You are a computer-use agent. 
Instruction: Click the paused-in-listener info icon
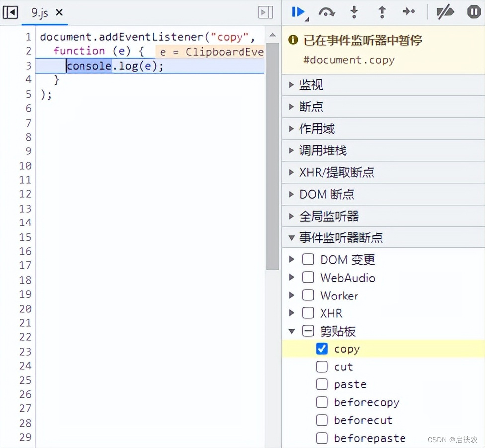pyautogui.click(x=293, y=40)
